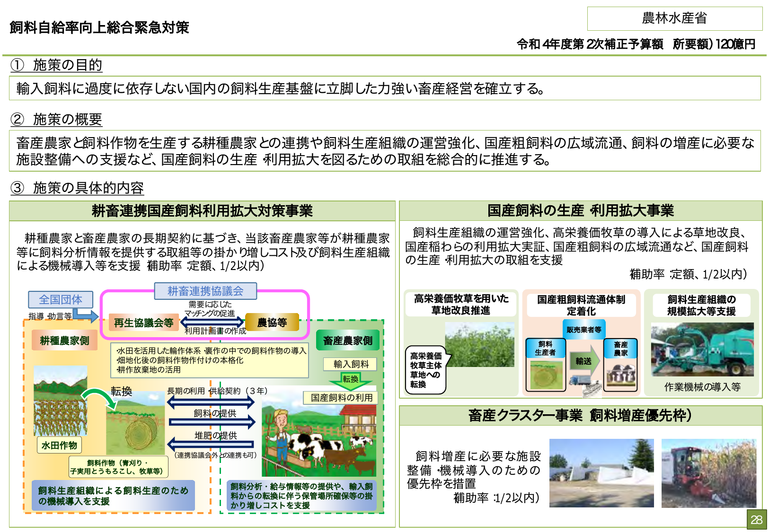Click the green curved 転換 arrow
The height and width of the screenshot is (532, 769).
99,397
